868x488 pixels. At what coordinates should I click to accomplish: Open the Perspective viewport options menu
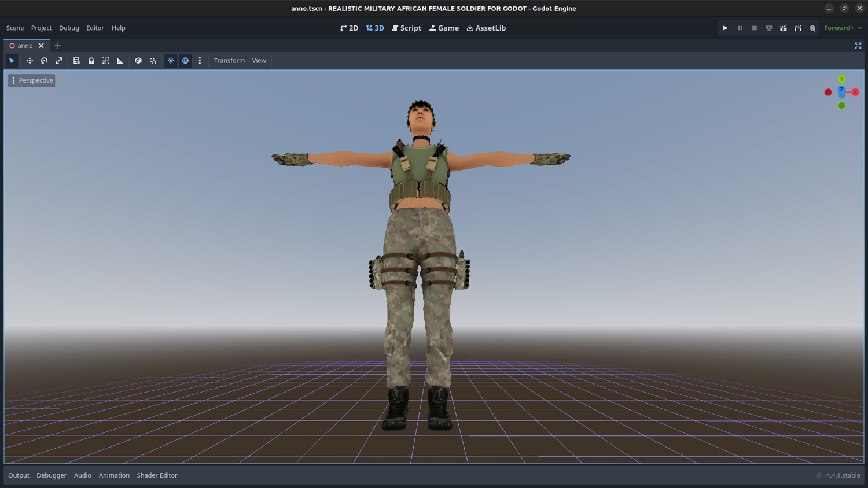(x=32, y=80)
